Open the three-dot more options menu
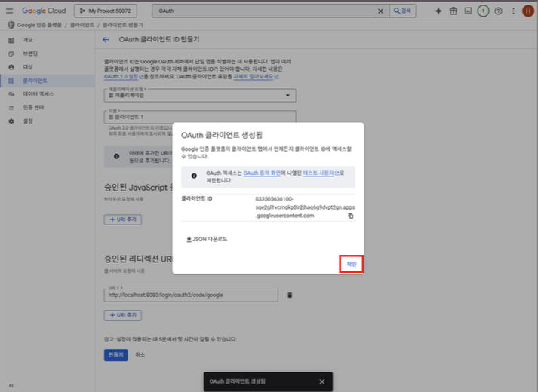Screen dimensions: 538x392 513,11
